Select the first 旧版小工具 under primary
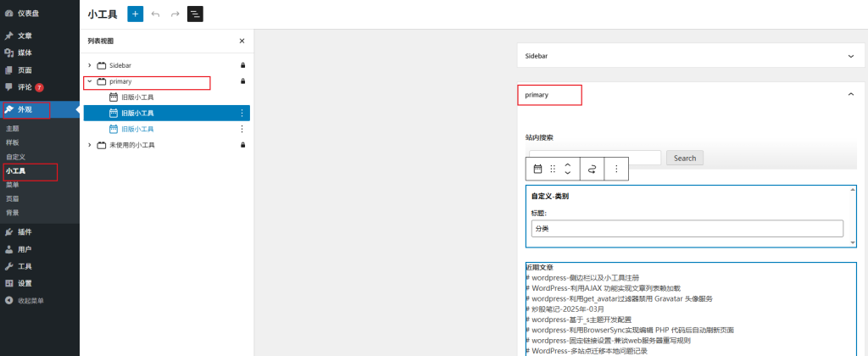The height and width of the screenshot is (356, 868). tap(136, 97)
